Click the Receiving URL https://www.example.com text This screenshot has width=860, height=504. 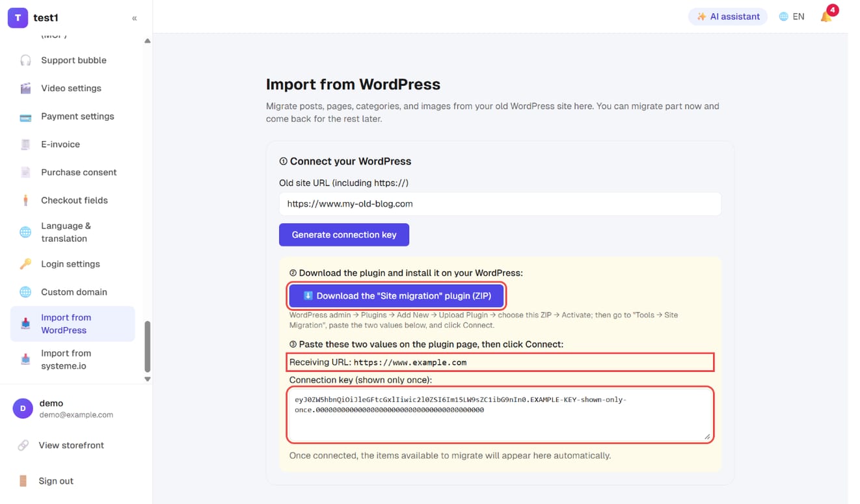(378, 362)
